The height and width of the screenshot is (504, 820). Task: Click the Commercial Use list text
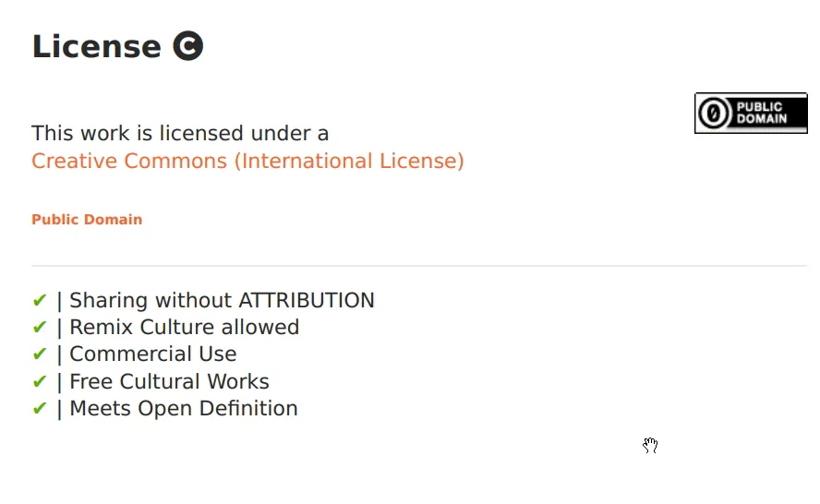point(152,354)
